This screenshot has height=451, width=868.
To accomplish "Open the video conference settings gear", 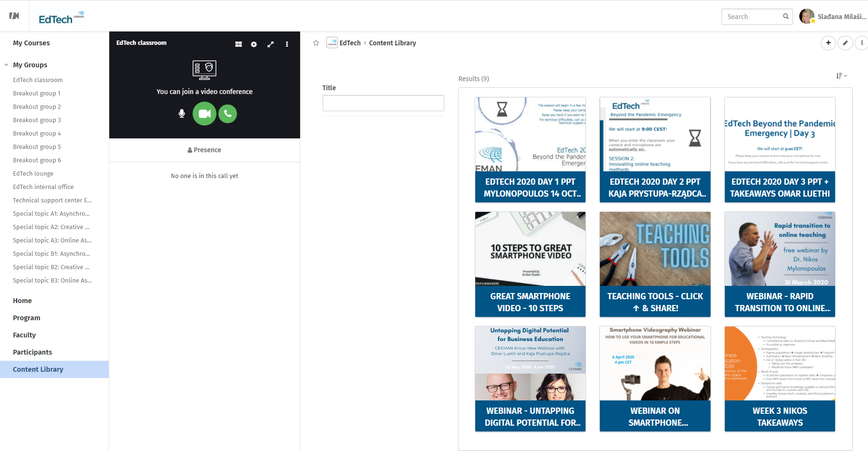I will 254,44.
